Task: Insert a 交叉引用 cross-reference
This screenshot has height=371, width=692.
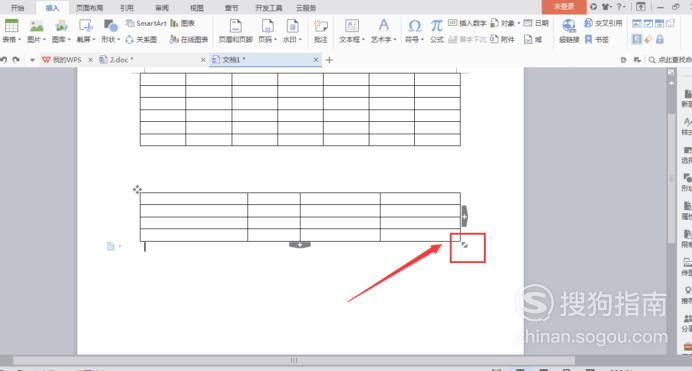Action: (x=603, y=23)
